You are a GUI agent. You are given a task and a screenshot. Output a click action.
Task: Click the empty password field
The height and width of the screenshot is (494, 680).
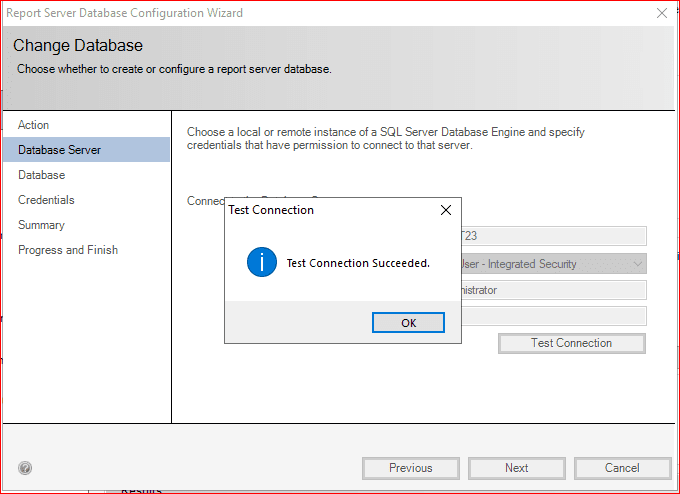pyautogui.click(x=553, y=316)
